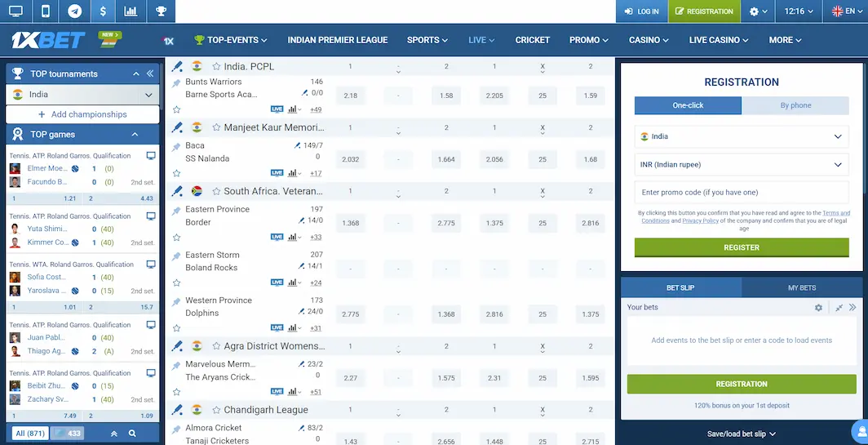Screen dimensions: 868x445
Task: Collapse the TOP tournaments section
Action: click(x=136, y=73)
